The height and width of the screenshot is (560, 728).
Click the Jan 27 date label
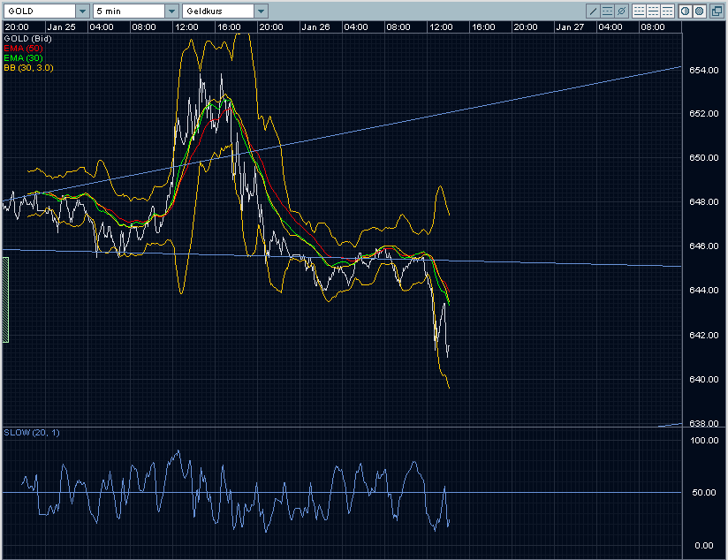point(570,26)
